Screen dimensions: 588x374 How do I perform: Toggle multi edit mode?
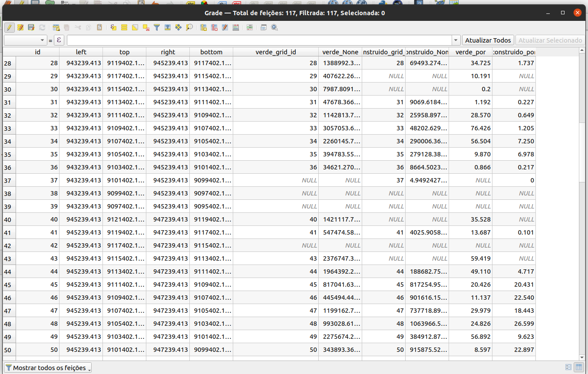[20, 27]
